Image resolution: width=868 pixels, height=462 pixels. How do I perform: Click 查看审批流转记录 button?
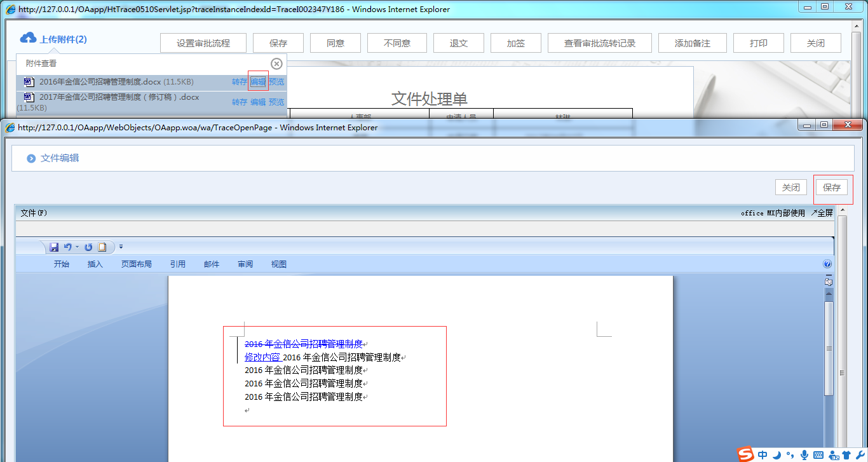tap(600, 43)
